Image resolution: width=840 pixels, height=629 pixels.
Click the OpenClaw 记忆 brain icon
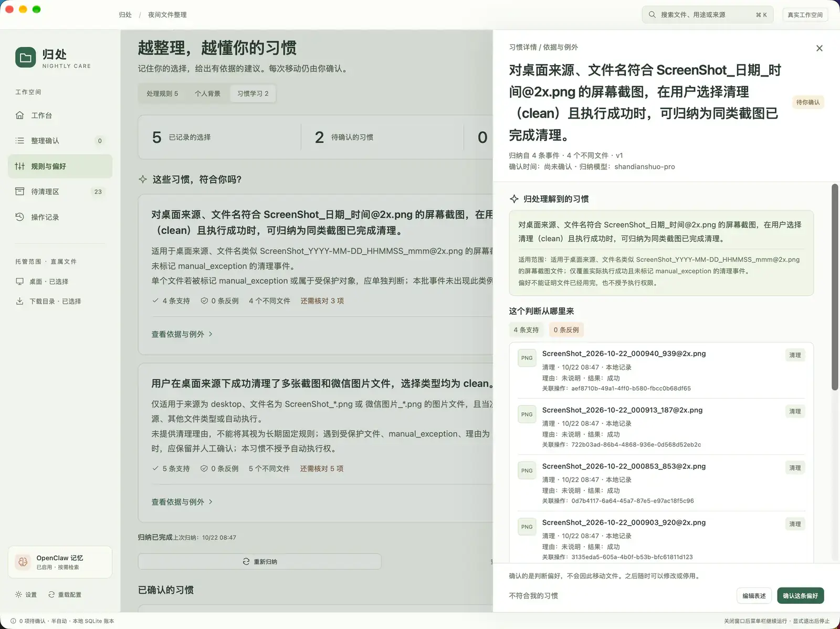point(23,562)
